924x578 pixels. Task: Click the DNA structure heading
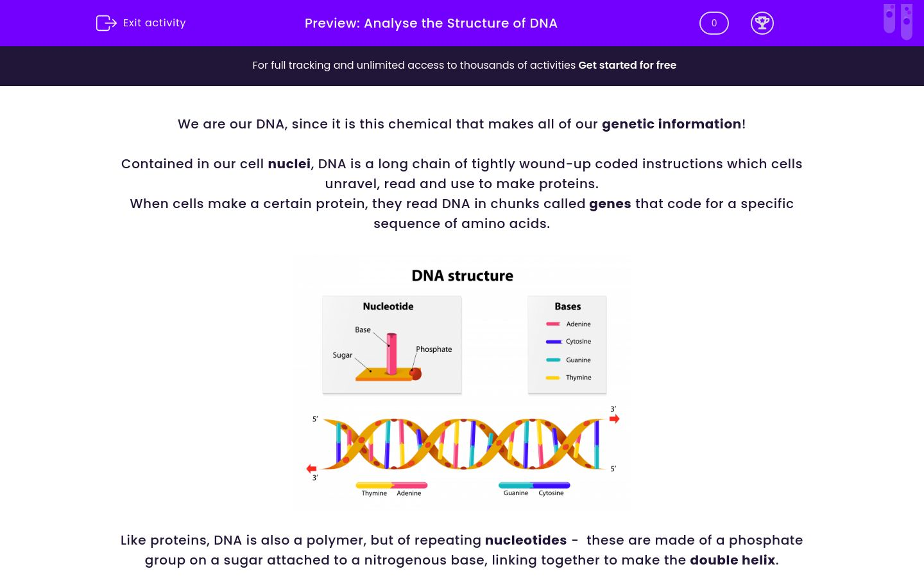click(x=462, y=276)
